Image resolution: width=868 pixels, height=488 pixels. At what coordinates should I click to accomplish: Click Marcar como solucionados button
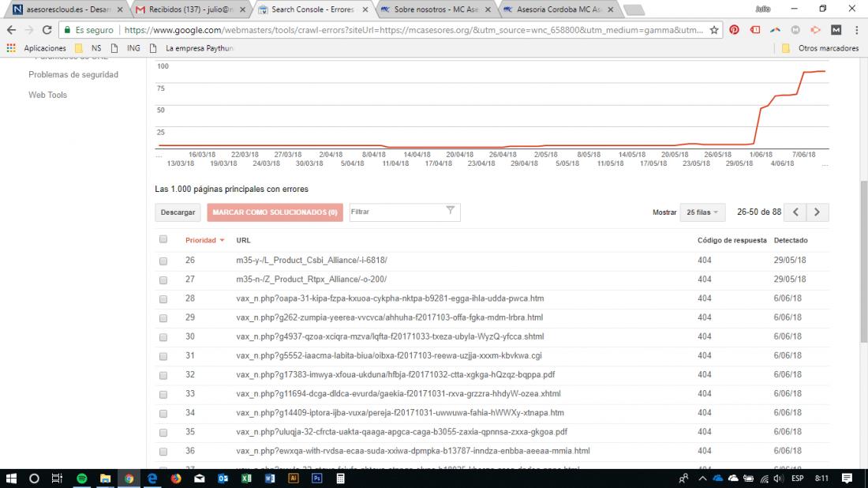click(275, 212)
